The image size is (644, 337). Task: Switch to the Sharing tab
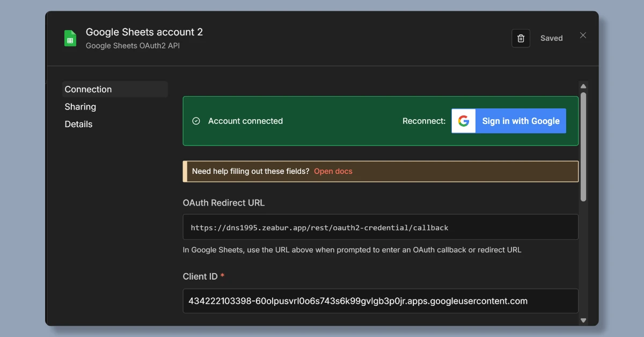pos(80,107)
